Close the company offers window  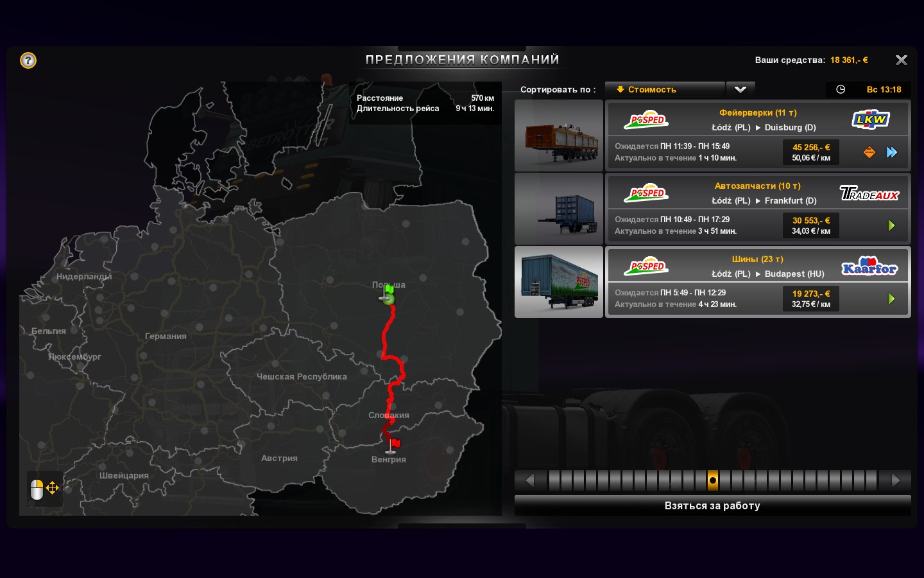901,60
